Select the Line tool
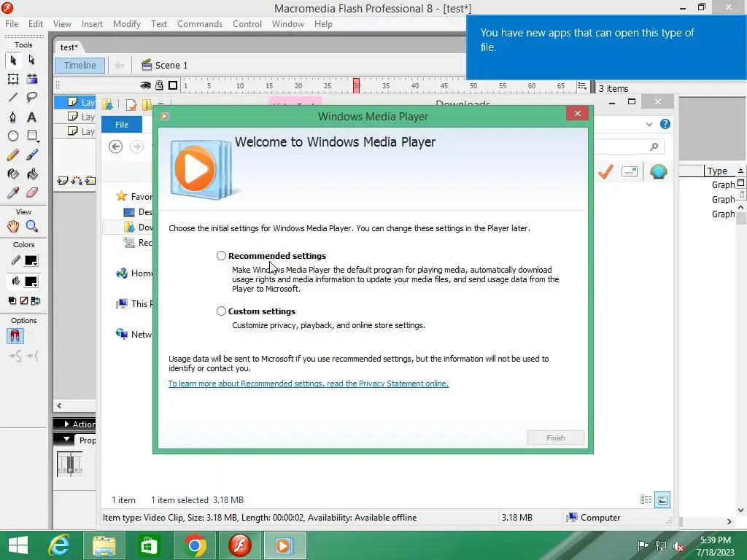Viewport: 747px width, 560px height. tap(13, 98)
